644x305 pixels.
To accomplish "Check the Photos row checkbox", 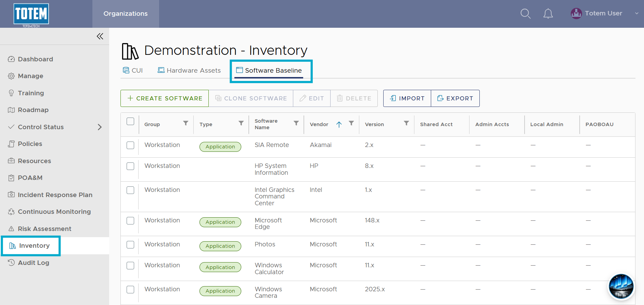I will [x=130, y=245].
